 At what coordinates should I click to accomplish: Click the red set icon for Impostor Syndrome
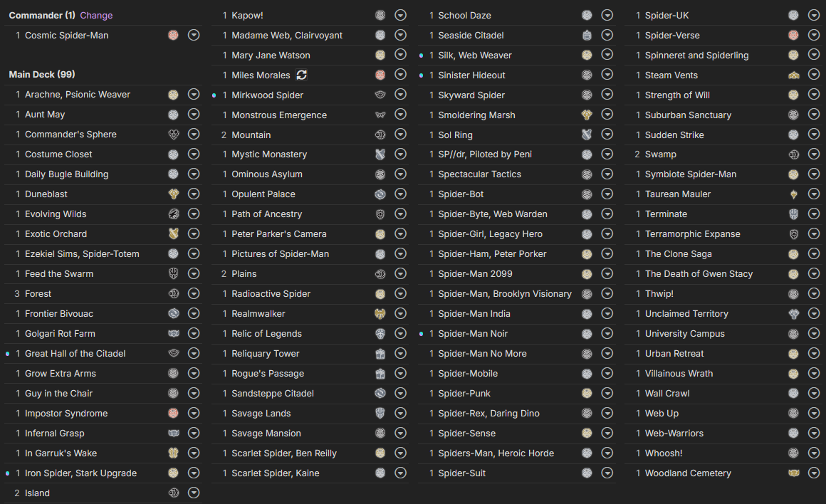[173, 414]
